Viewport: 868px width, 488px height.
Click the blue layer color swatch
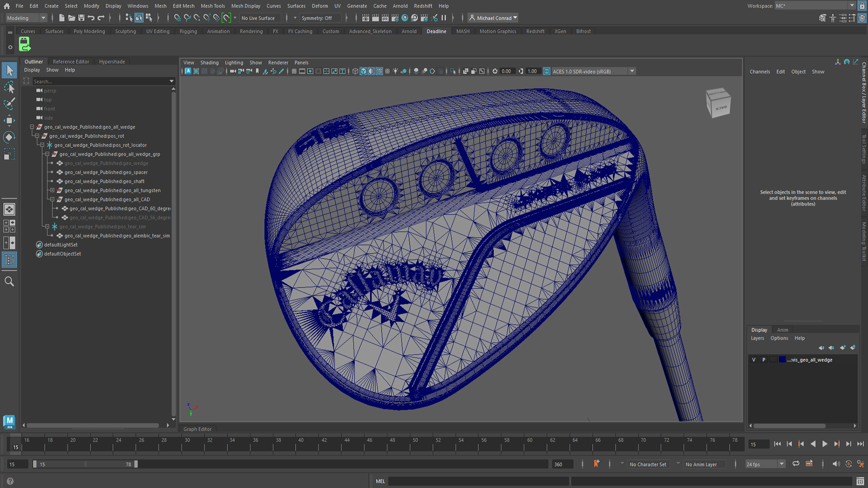tap(783, 360)
